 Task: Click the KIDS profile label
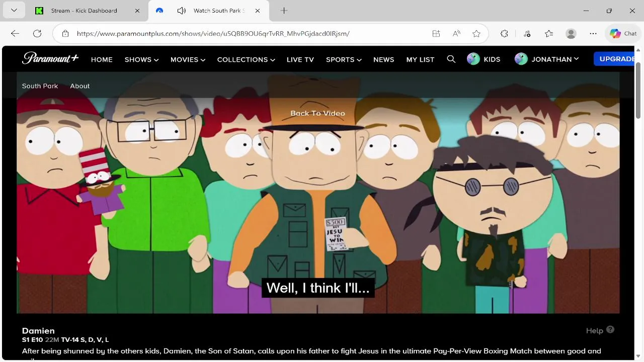492,59
